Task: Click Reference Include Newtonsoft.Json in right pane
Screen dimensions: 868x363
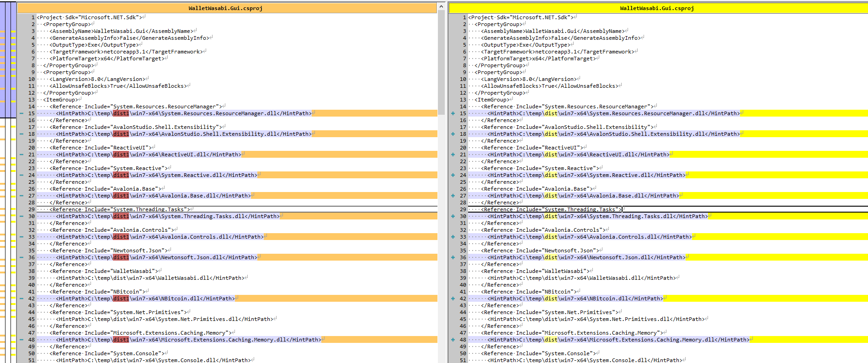Action: tap(541, 251)
